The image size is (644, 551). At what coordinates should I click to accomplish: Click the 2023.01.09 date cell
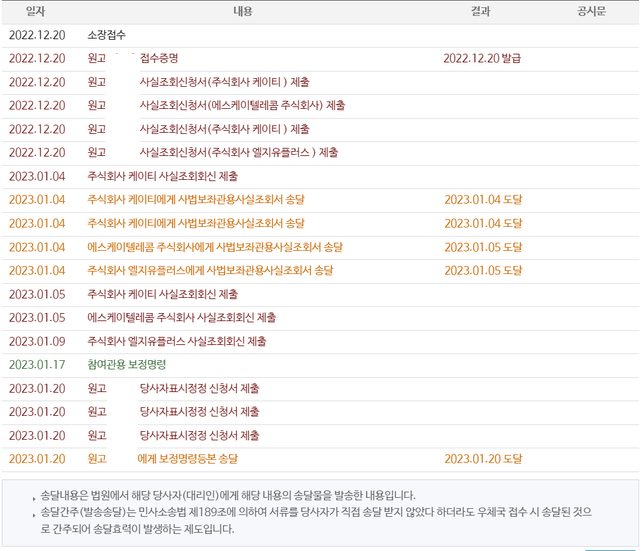[37, 341]
